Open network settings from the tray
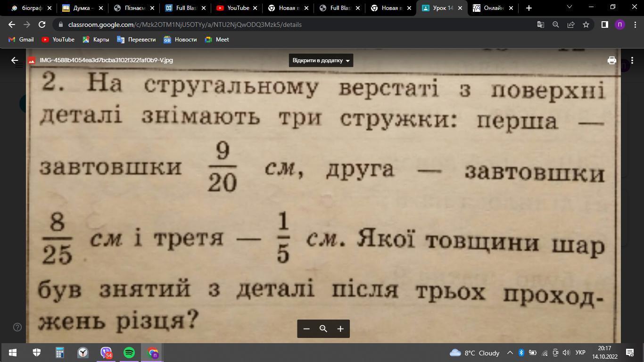644x362 pixels. coord(545,353)
